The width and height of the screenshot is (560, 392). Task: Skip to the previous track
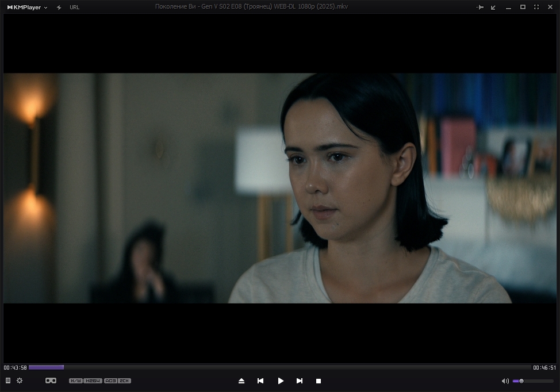pyautogui.click(x=260, y=381)
